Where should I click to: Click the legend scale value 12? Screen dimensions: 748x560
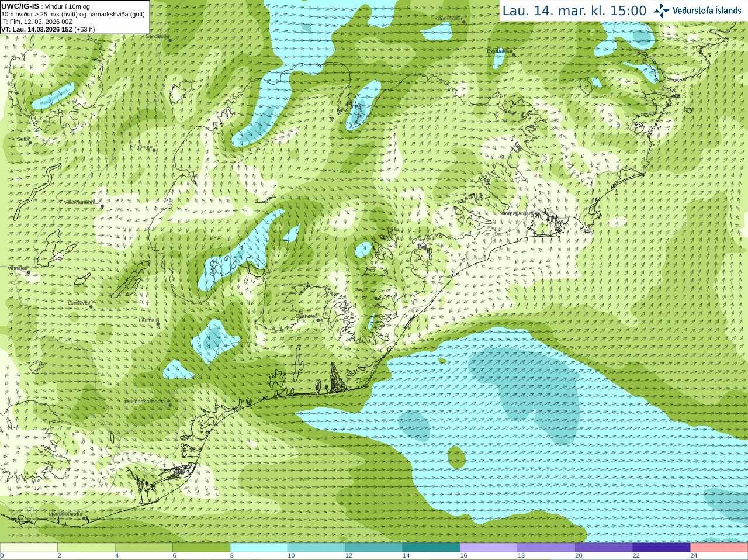tap(349, 556)
